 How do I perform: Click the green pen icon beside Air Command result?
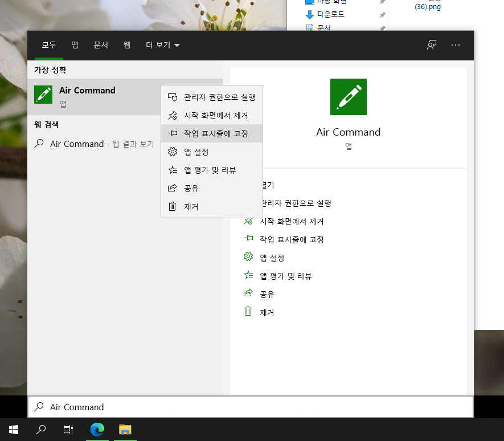point(43,95)
